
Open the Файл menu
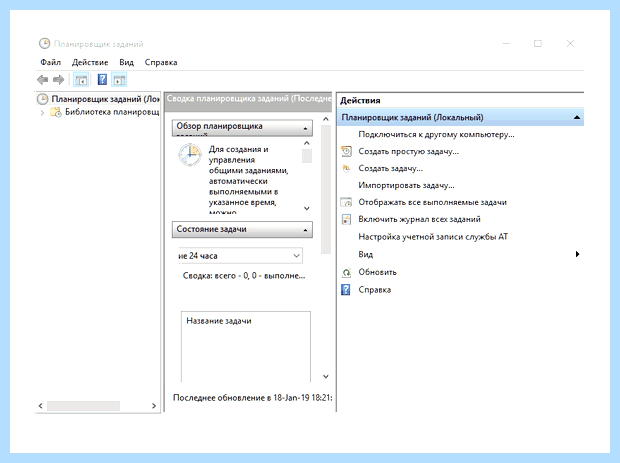pos(50,62)
